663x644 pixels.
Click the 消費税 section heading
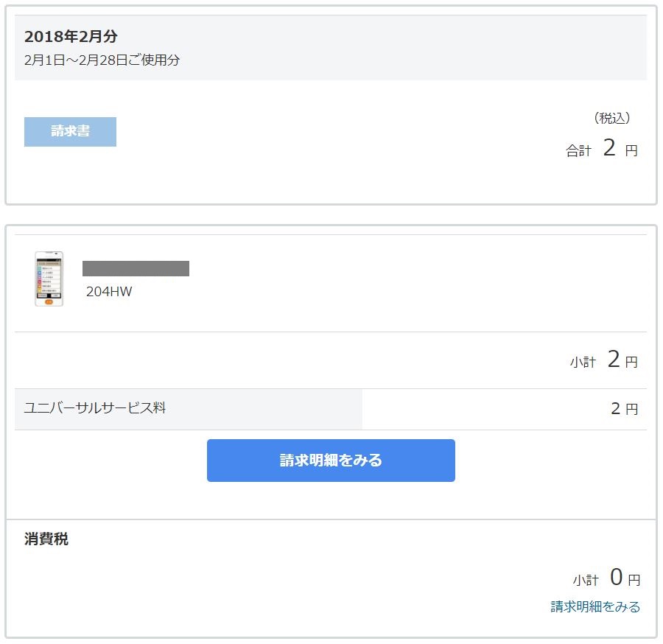[x=46, y=539]
